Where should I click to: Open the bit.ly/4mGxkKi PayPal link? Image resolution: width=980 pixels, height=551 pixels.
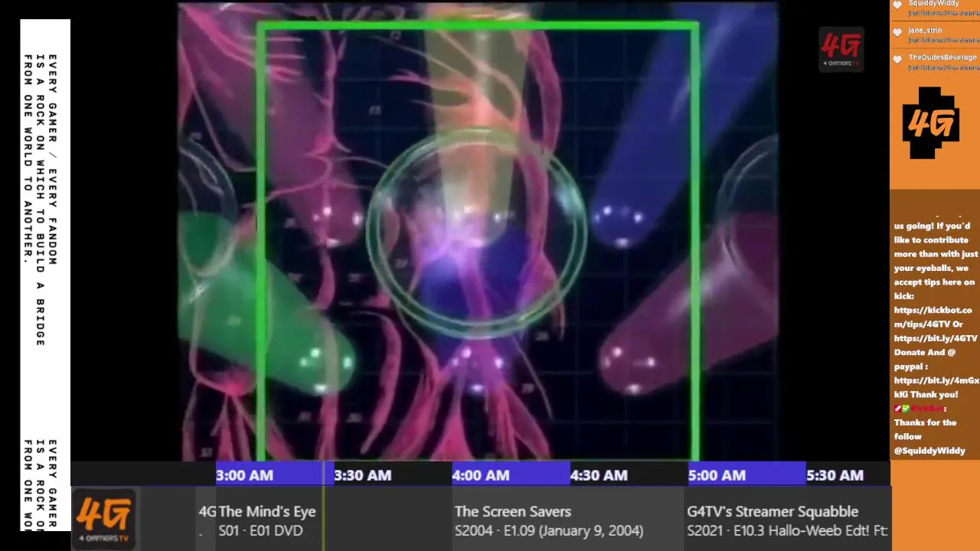coord(936,387)
